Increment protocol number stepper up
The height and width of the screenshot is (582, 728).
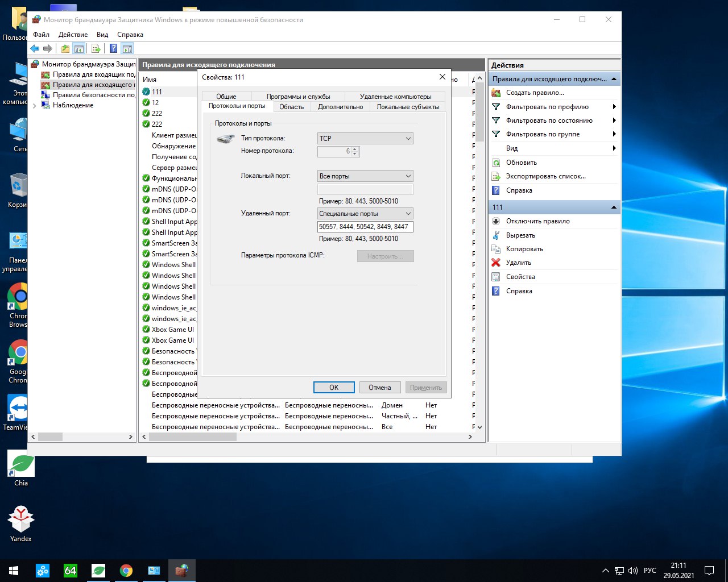point(355,149)
